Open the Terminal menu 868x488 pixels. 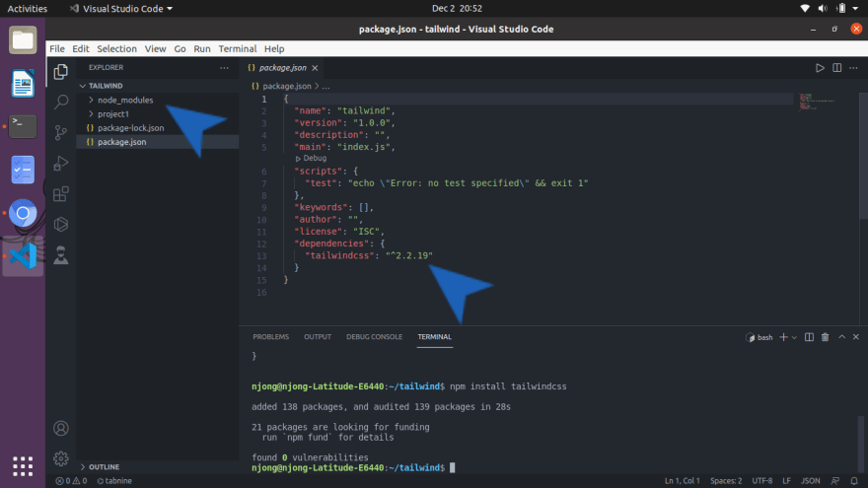point(238,48)
